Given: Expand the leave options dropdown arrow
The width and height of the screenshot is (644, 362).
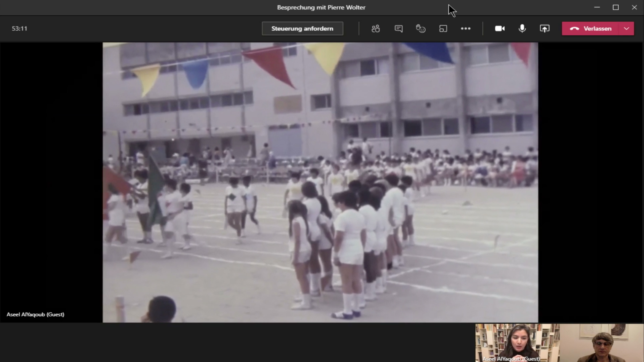Looking at the screenshot, I should (627, 29).
